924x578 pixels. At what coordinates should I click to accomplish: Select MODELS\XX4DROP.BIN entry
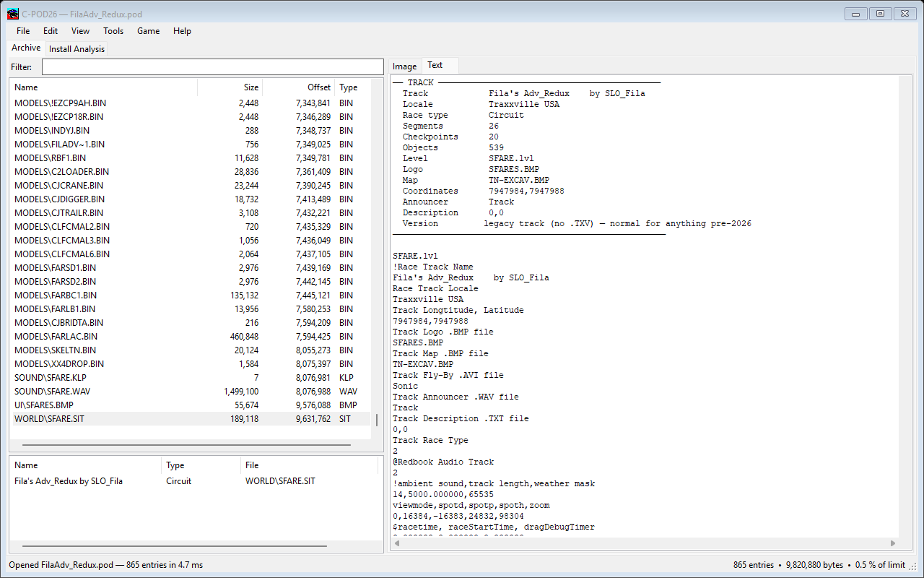pyautogui.click(x=191, y=364)
